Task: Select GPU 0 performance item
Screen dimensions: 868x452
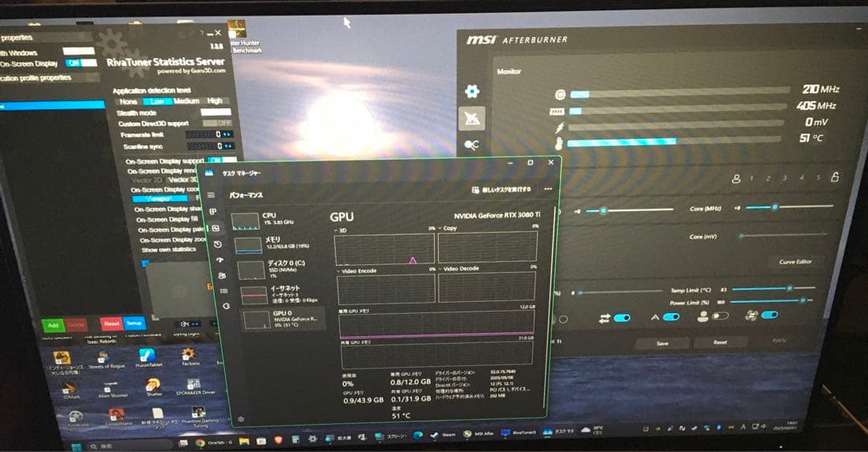Action: pyautogui.click(x=284, y=320)
